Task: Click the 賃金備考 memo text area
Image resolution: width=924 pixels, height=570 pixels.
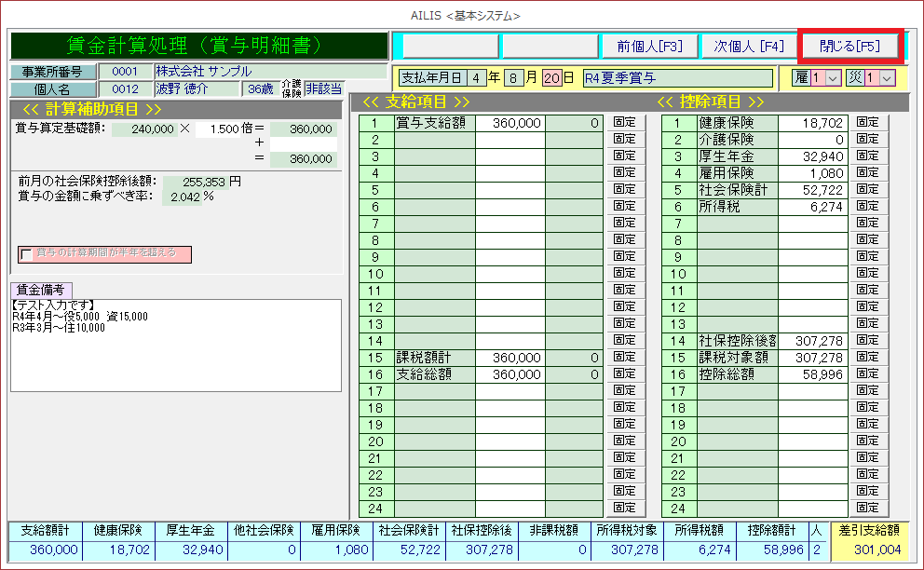Action: (x=175, y=345)
